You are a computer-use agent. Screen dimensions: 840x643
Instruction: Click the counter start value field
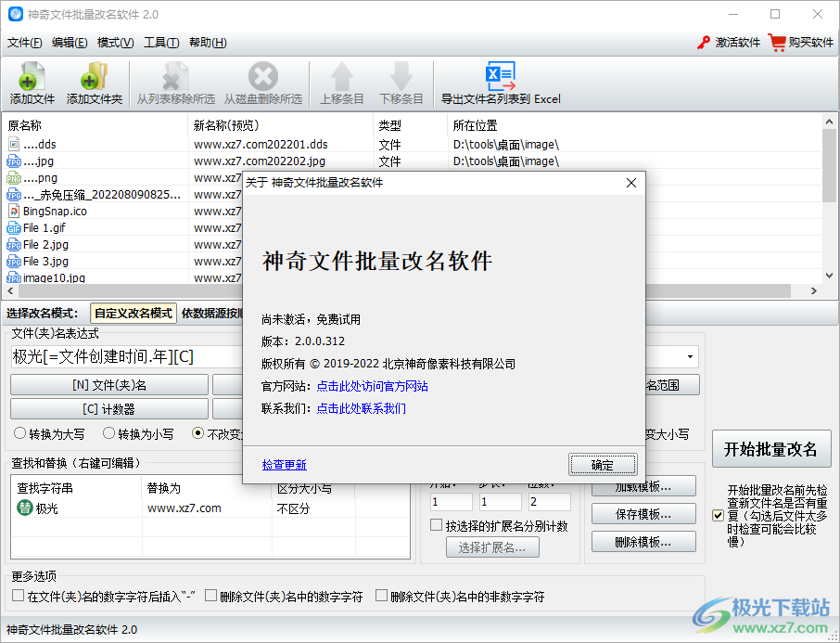point(452,502)
